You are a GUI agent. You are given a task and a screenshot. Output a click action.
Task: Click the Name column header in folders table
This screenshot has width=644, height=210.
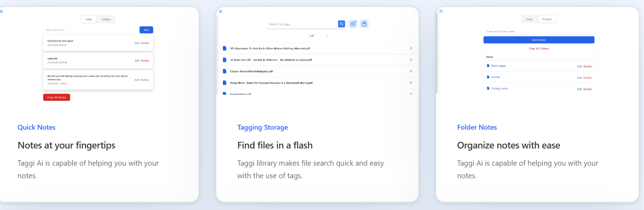489,57
